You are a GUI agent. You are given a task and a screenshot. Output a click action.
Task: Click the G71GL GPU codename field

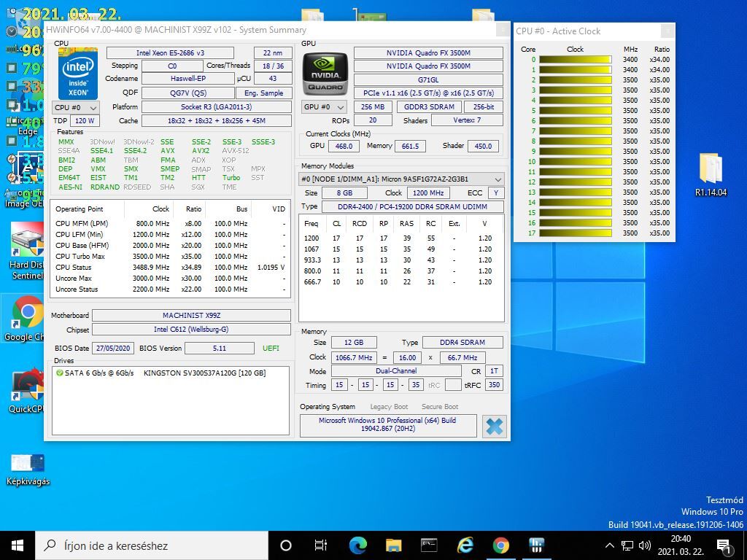(428, 79)
